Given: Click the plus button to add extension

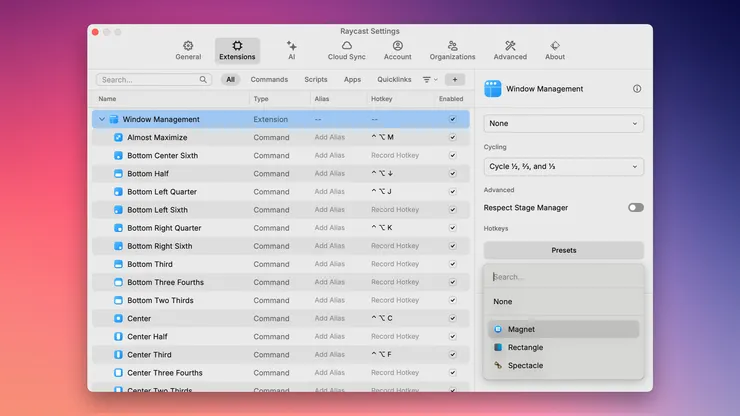Looking at the screenshot, I should click(455, 80).
